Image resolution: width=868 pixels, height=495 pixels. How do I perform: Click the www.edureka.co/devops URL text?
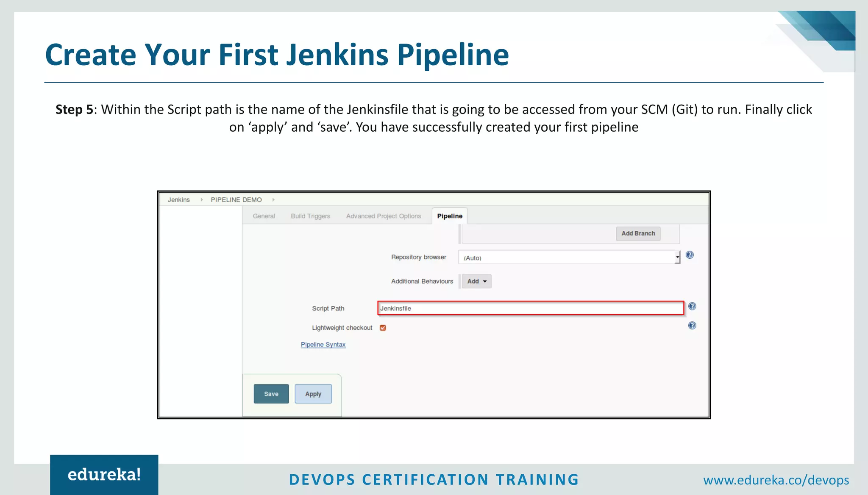(776, 480)
